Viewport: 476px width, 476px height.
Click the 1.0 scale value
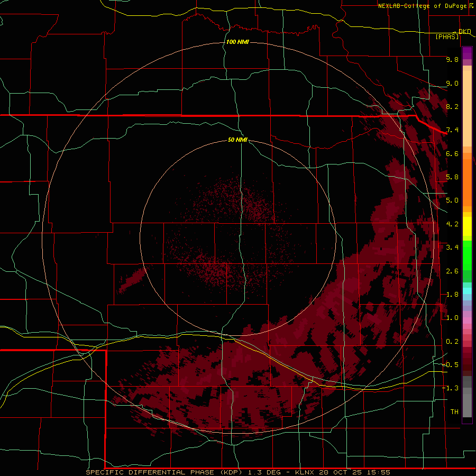coord(452,318)
